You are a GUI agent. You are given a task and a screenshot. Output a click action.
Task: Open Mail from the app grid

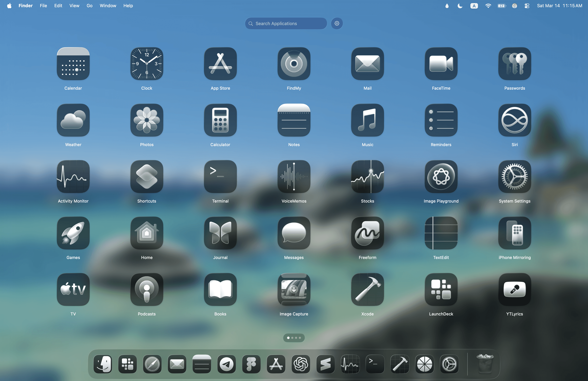coord(368,64)
